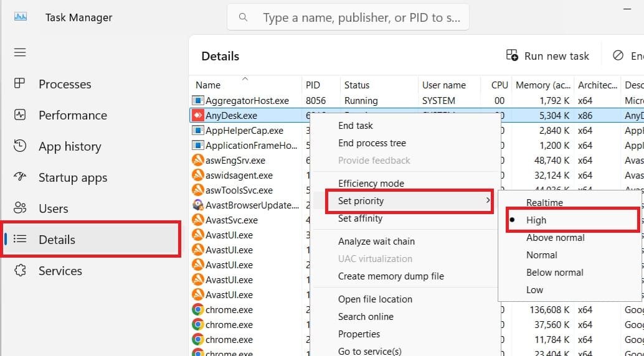This screenshot has width=644, height=356.
Task: Click the Performance sidebar icon
Action: point(20,115)
